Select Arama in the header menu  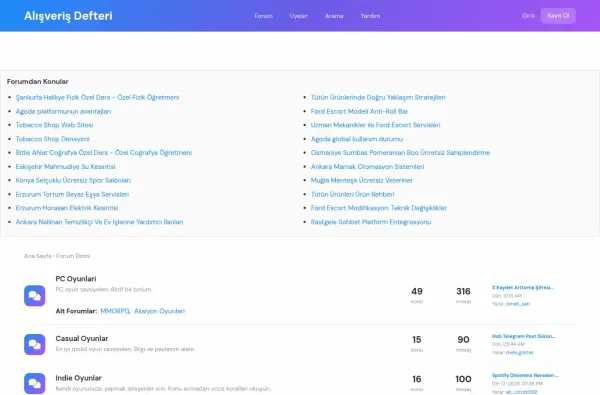(x=334, y=16)
